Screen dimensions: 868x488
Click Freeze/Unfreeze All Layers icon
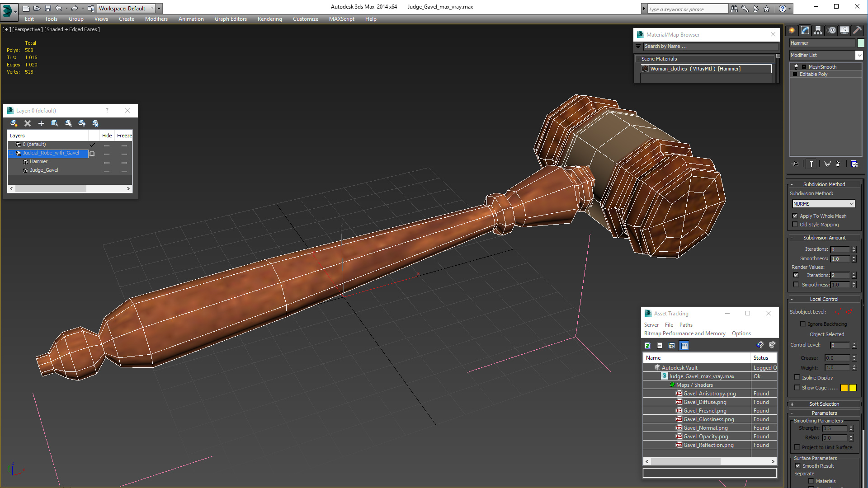click(95, 123)
